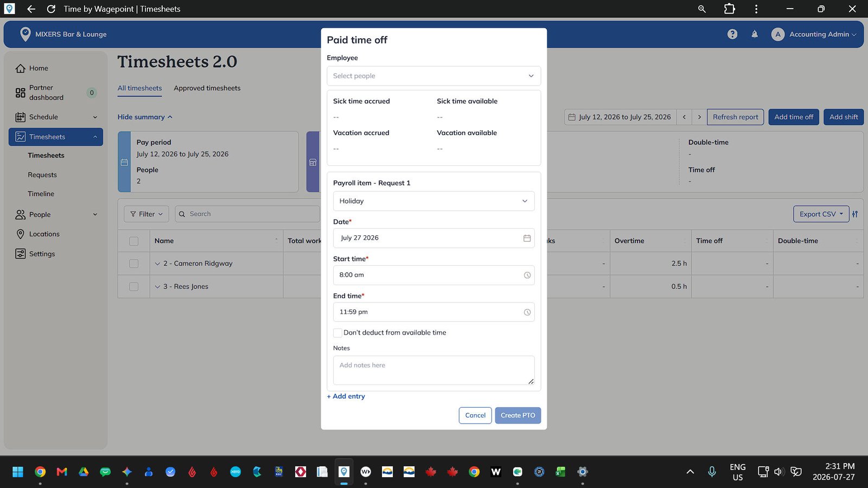
Task: Click the calendar icon in Date field
Action: point(527,238)
